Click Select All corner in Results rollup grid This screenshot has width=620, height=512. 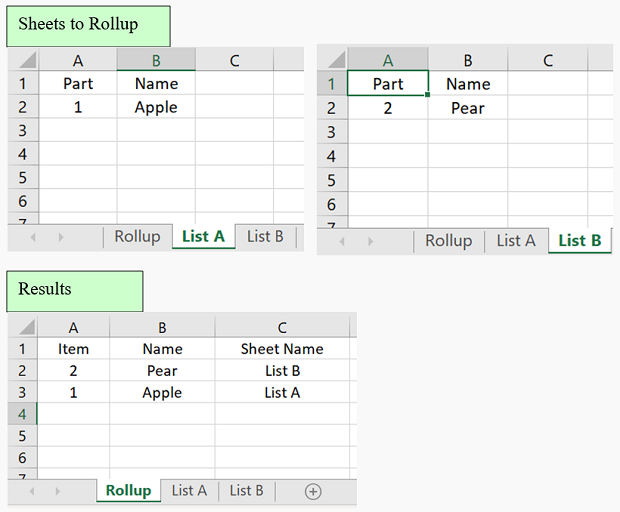point(22,327)
